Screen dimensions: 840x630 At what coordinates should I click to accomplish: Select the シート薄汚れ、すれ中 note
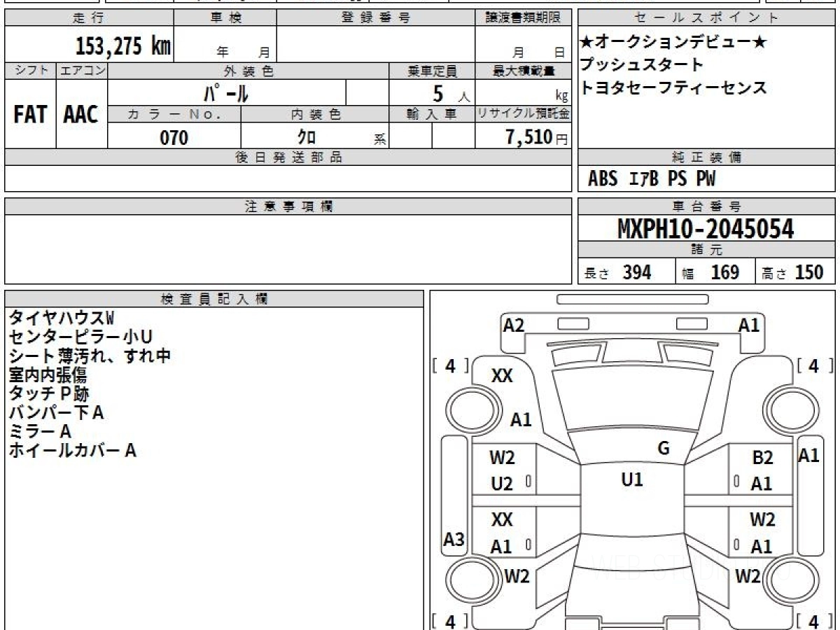(90, 356)
